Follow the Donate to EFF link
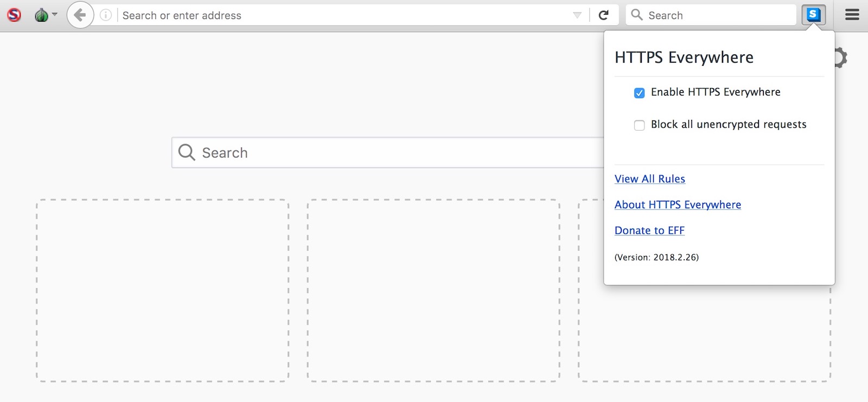Viewport: 868px width, 402px height. (649, 231)
